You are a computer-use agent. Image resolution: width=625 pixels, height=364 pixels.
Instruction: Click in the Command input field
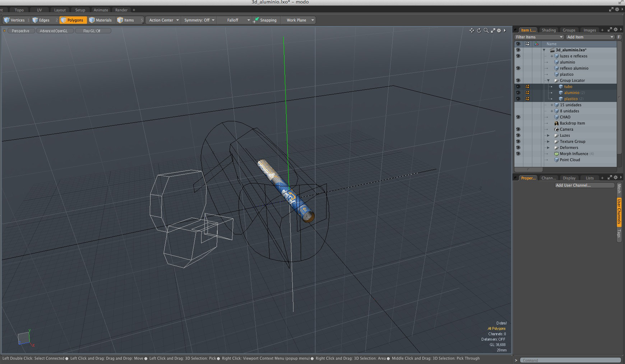tap(570, 360)
